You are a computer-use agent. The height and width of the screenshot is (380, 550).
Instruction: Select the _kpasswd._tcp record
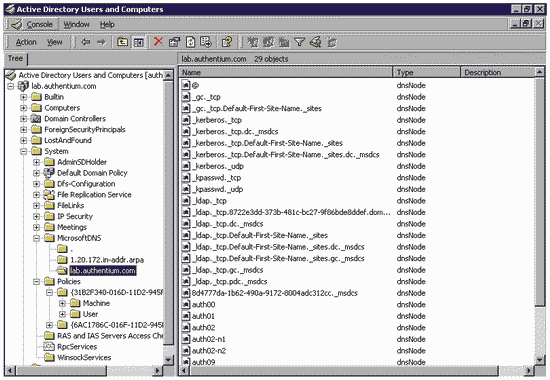coord(216,178)
